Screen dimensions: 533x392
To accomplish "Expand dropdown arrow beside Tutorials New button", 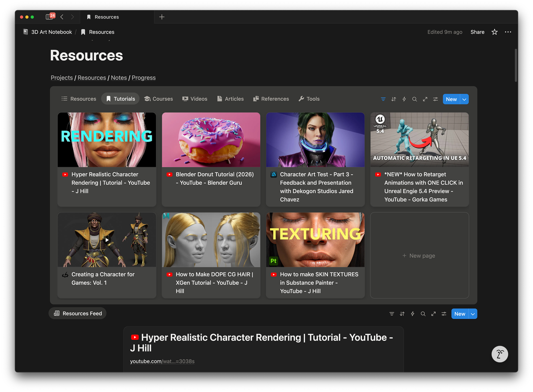I will 464,99.
